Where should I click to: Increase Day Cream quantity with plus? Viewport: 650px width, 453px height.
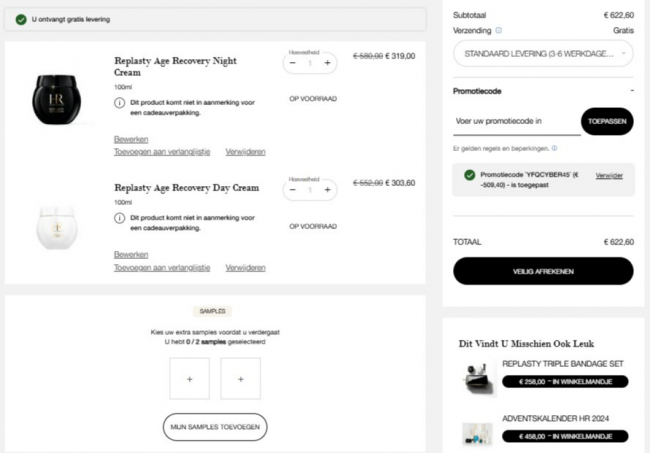click(x=327, y=190)
